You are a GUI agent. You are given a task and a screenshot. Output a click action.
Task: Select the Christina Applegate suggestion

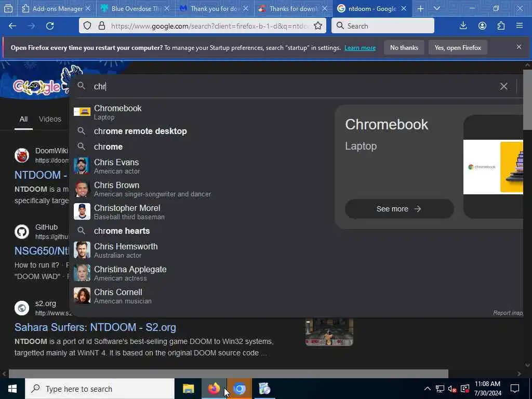coord(201,273)
